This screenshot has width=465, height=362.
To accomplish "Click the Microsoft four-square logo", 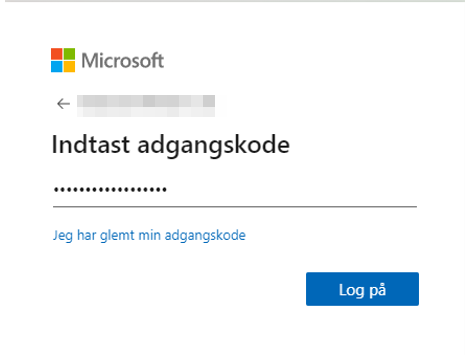I will [x=63, y=60].
